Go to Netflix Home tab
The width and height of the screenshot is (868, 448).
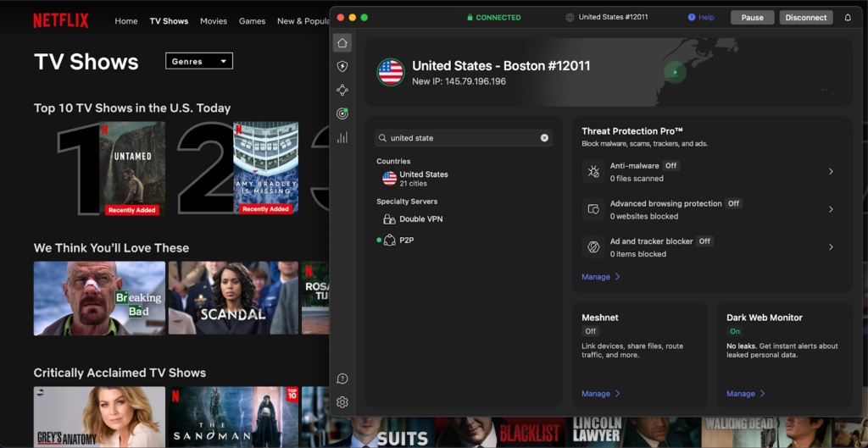click(126, 21)
